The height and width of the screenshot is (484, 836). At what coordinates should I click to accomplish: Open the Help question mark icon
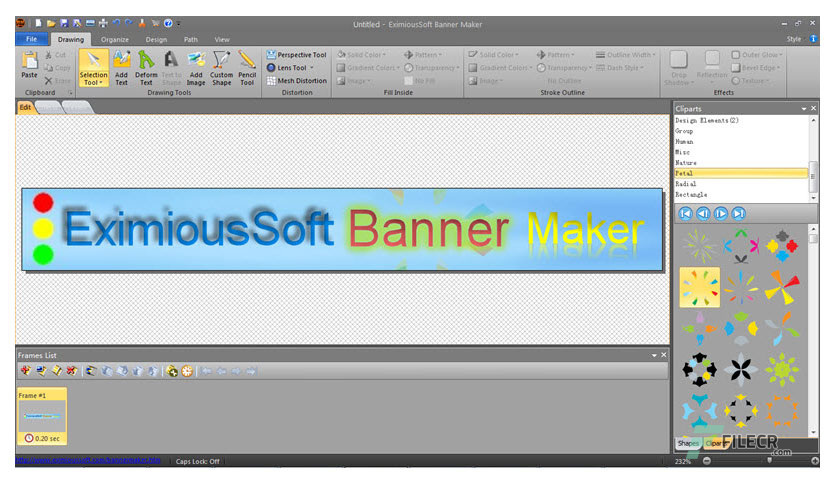[x=168, y=23]
